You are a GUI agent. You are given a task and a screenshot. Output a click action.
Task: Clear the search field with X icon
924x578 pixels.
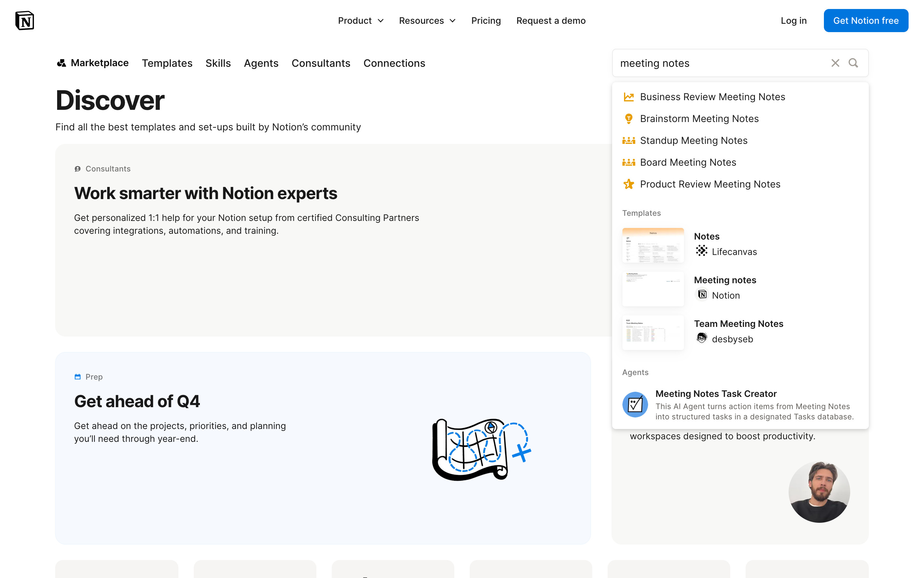click(x=835, y=63)
